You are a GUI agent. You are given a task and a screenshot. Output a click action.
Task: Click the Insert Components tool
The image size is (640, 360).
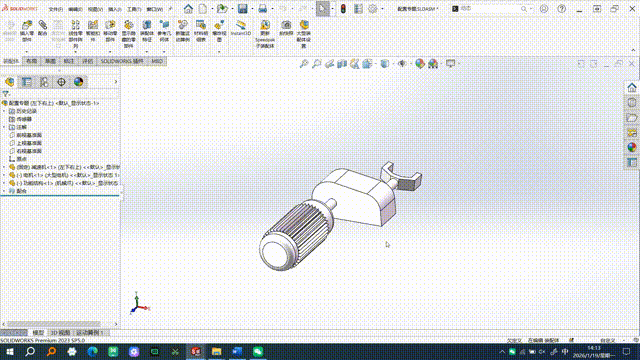pyautogui.click(x=27, y=31)
